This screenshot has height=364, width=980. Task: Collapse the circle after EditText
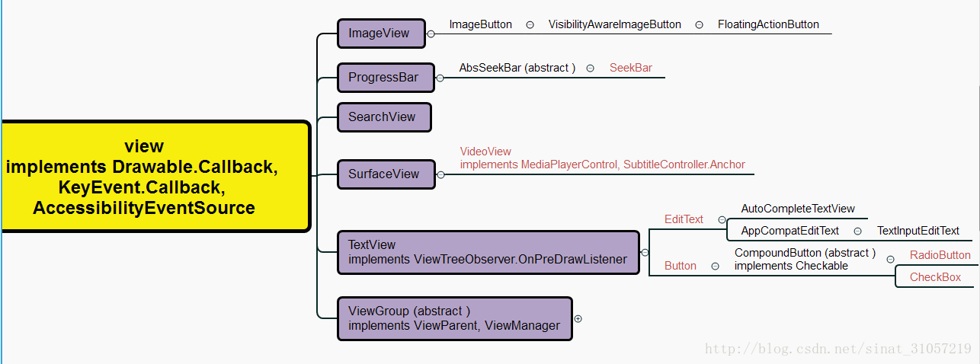721,219
